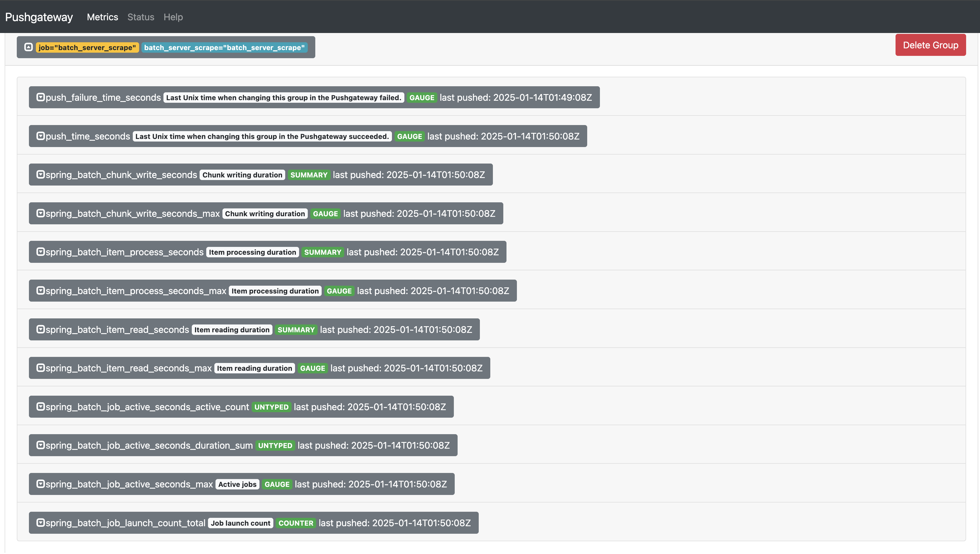Click 'Item reading duration' on item_read_seconds row
This screenshot has height=554, width=980.
coord(232,330)
